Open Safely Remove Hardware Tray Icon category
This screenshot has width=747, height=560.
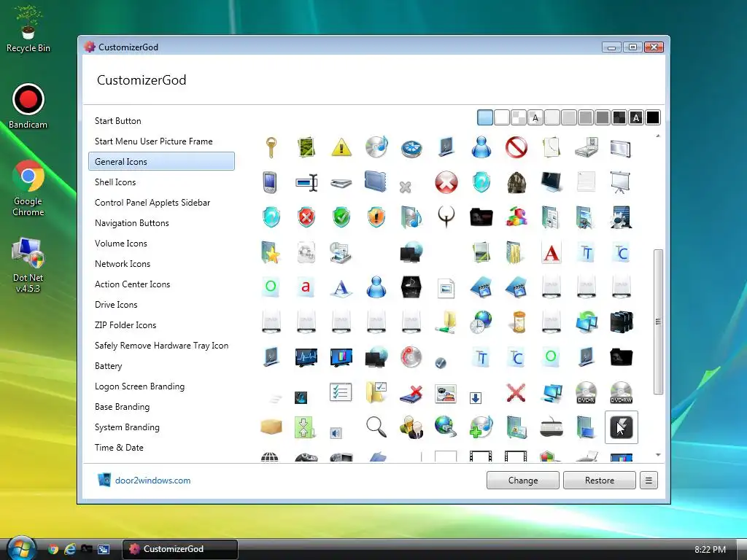[161, 346]
